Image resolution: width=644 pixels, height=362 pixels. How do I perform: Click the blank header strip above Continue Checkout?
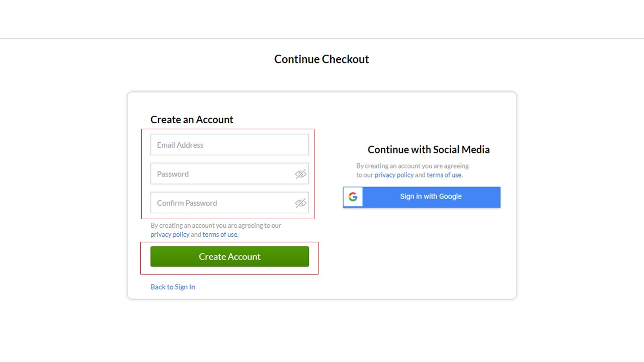pos(322,19)
